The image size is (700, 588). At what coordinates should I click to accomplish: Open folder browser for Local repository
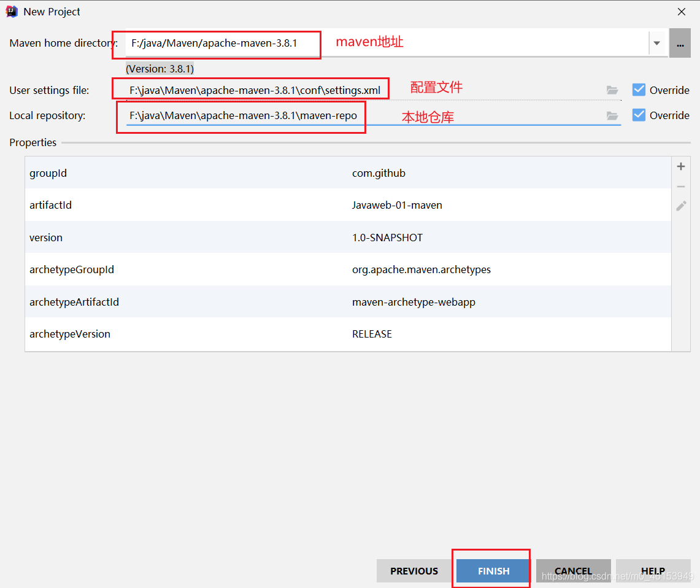tap(612, 115)
